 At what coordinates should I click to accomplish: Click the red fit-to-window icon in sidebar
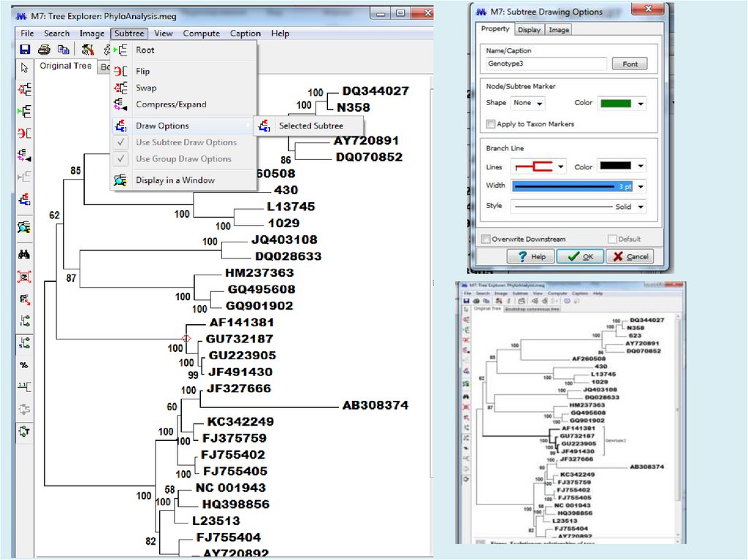point(25,277)
